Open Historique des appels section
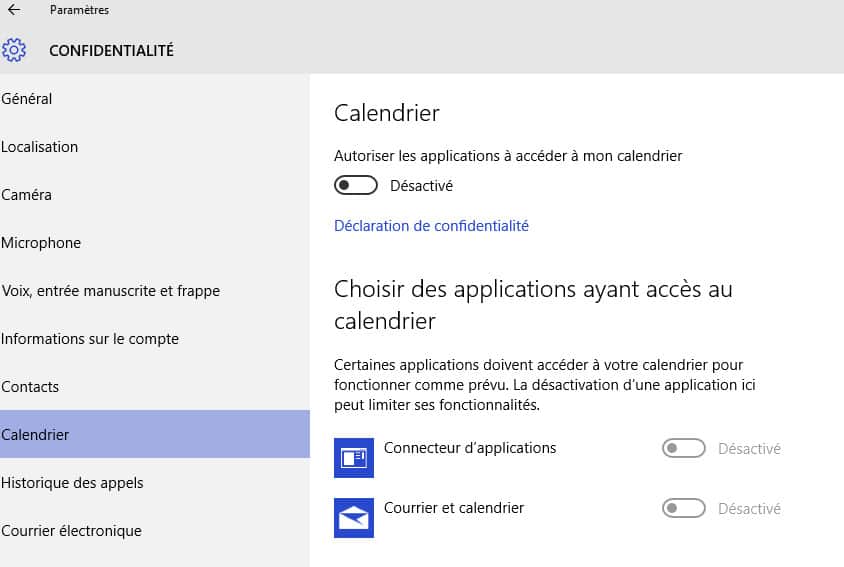The height and width of the screenshot is (567, 844). (155, 482)
